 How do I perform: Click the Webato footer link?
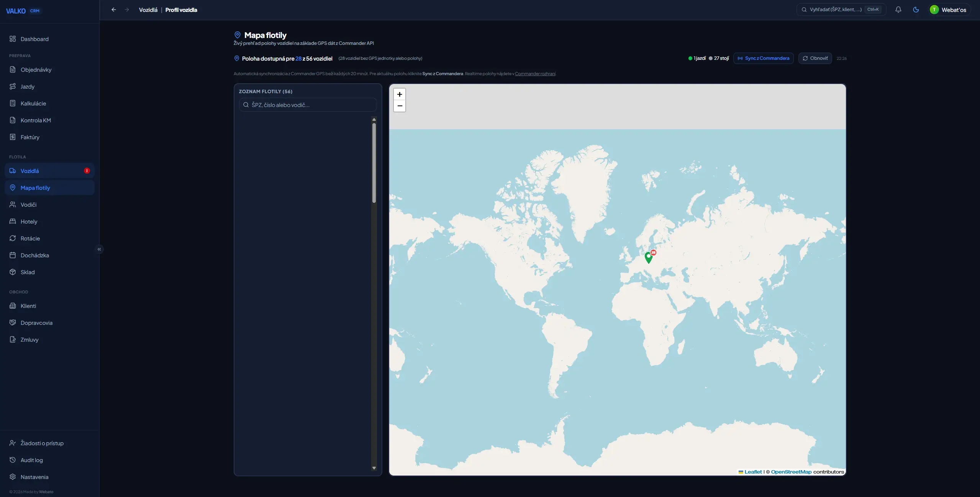(x=46, y=492)
